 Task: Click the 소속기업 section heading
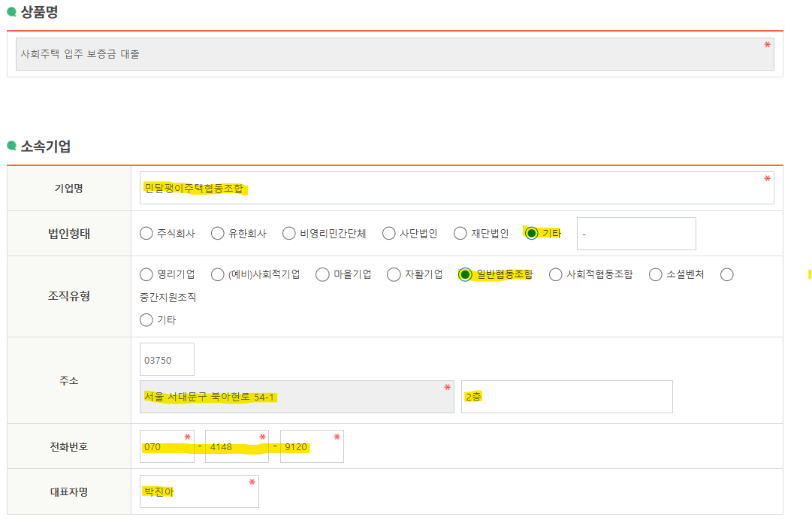pos(46,147)
